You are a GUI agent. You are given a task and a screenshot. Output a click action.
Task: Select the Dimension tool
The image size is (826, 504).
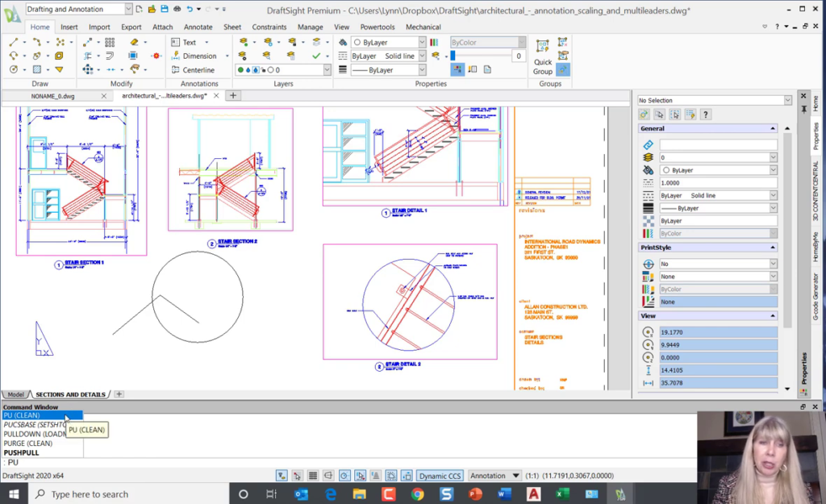[200, 56]
